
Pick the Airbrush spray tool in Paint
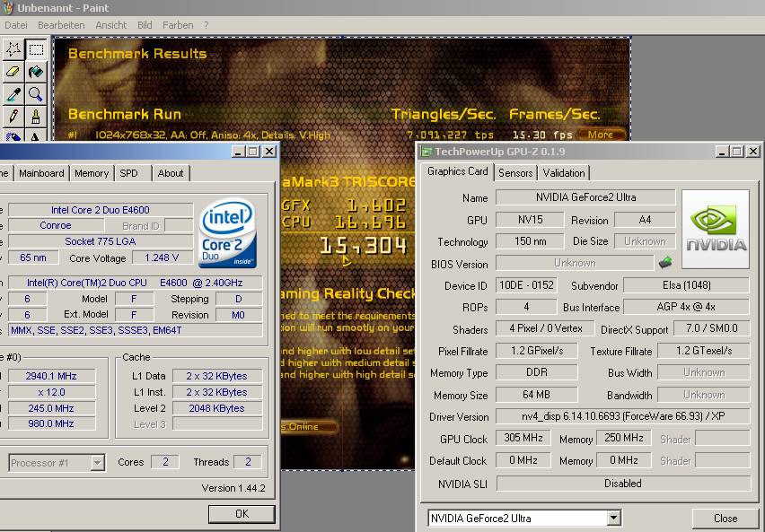point(13,135)
